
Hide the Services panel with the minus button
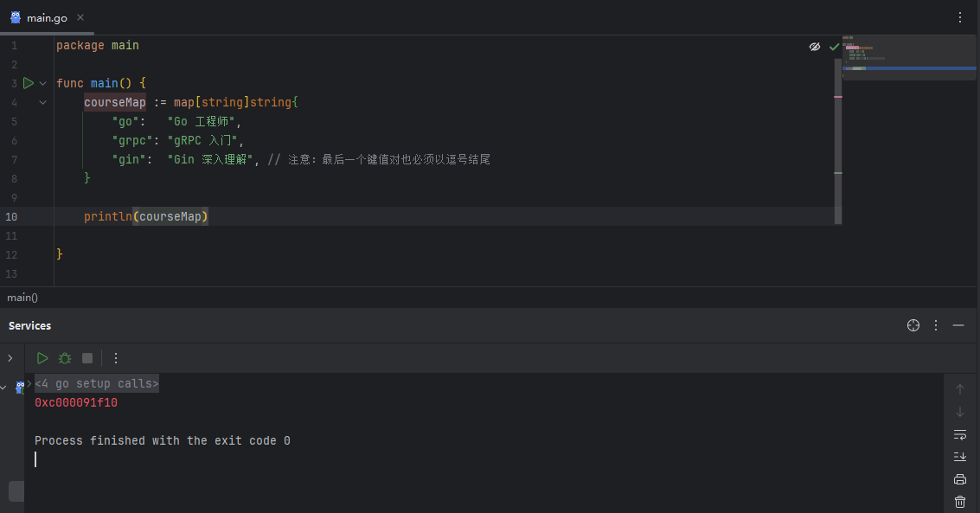(958, 325)
